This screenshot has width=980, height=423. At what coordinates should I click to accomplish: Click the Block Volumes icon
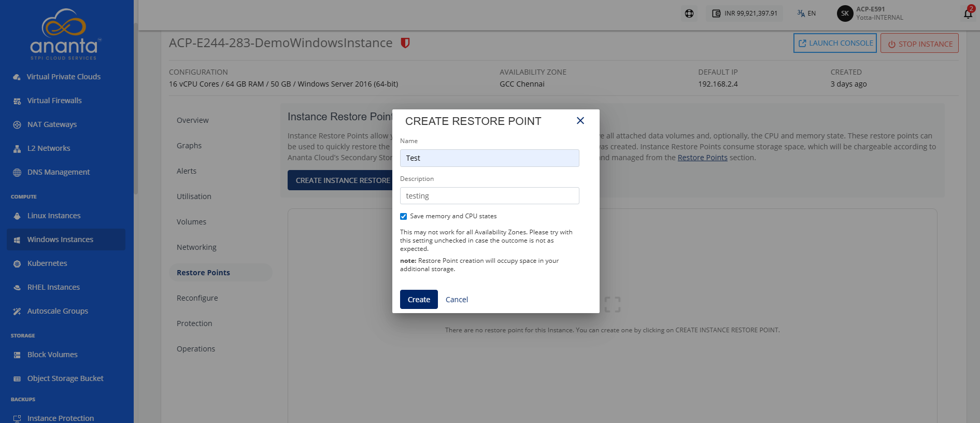click(17, 355)
